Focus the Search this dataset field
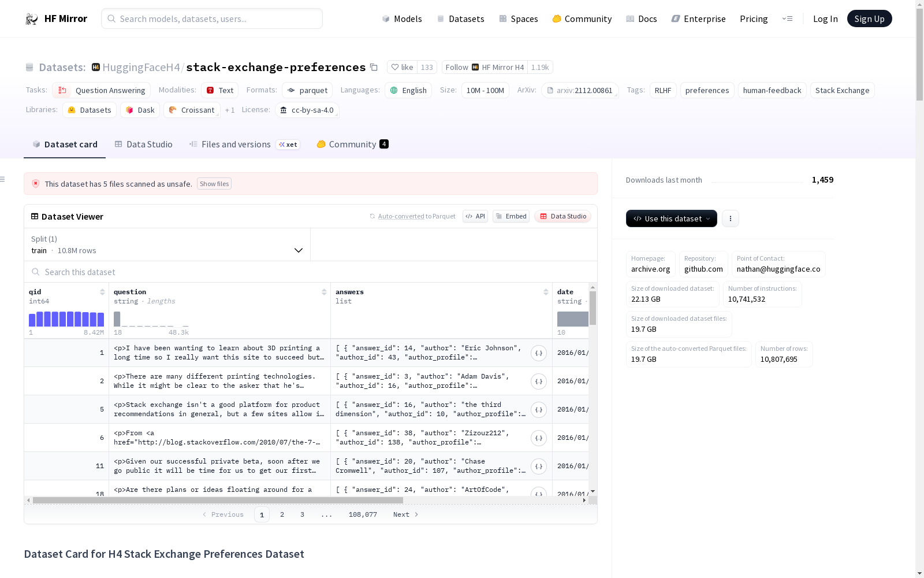This screenshot has height=578, width=924. [311, 272]
